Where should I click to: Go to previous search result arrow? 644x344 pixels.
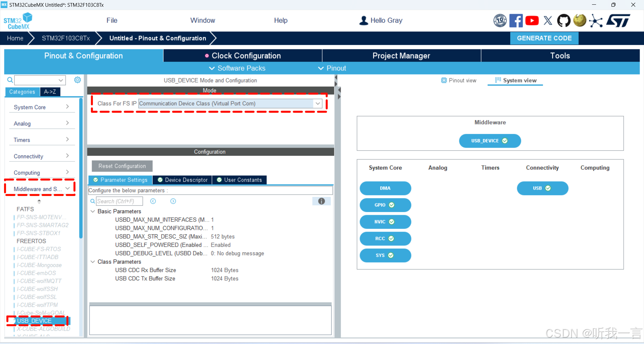coord(153,201)
